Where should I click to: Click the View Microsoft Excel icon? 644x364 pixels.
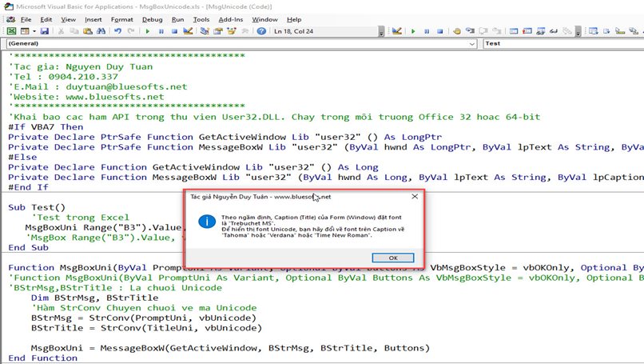11,31
